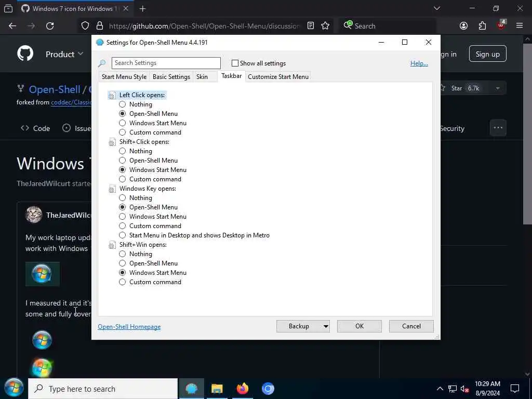532x399 pixels.
Task: Click the taskbar Type here to search box
Action: (103, 389)
